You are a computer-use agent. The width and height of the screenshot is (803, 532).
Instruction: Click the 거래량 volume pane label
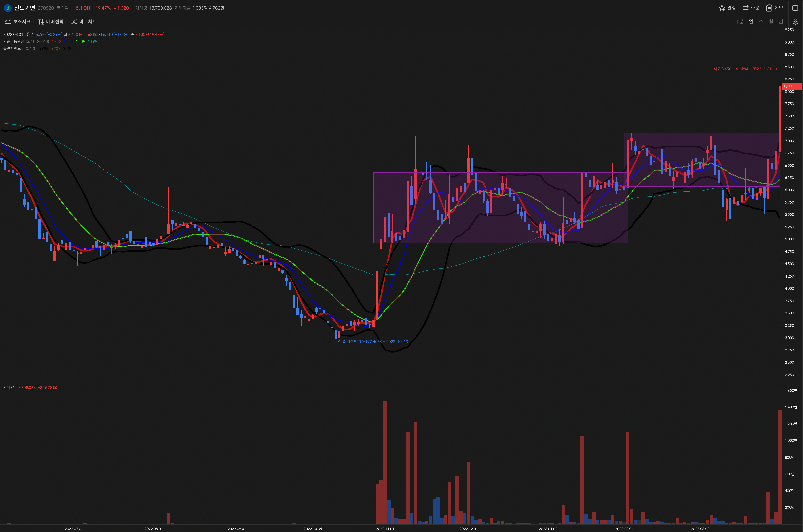pos(8,387)
